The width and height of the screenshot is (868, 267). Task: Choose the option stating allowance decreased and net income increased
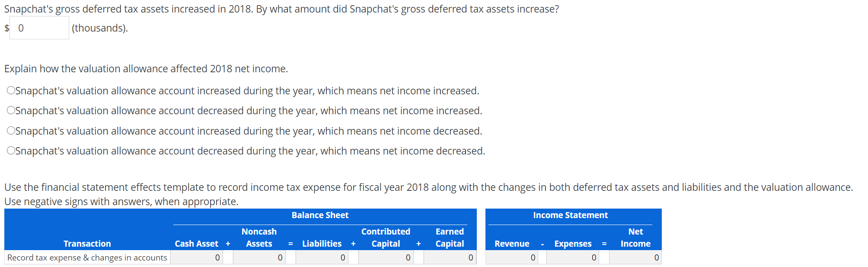(10, 110)
